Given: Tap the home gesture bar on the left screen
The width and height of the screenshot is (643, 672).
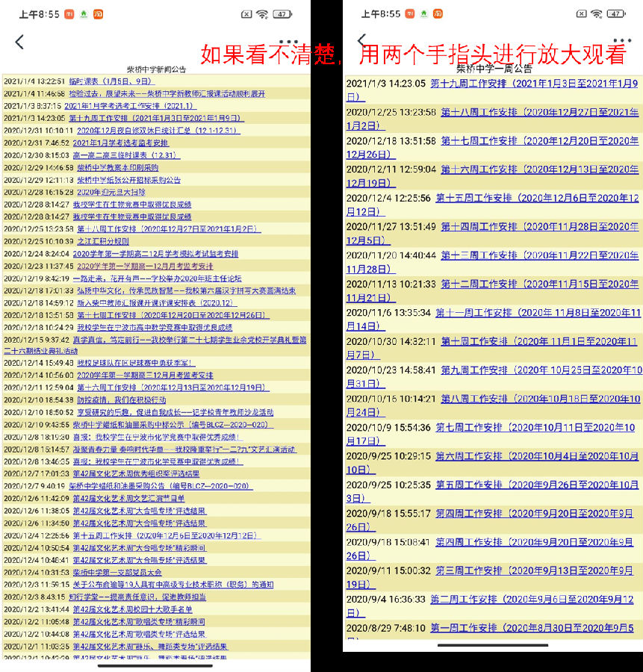Looking at the screenshot, I should (155, 665).
